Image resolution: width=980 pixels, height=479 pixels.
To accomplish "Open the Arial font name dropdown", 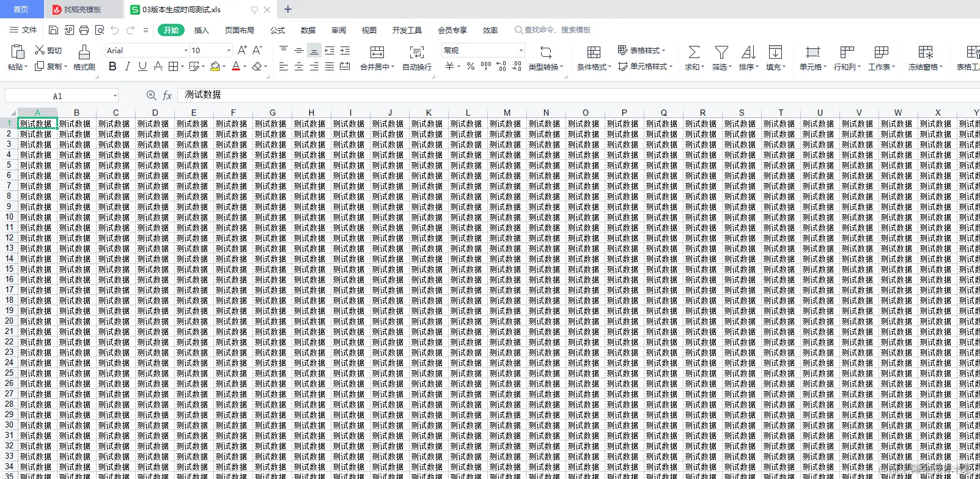I will [186, 50].
